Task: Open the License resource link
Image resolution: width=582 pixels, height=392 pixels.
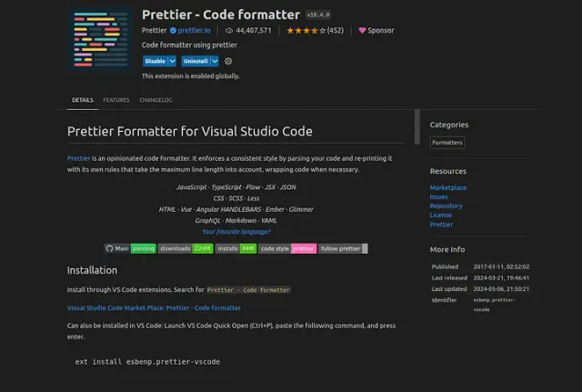Action: coord(441,215)
